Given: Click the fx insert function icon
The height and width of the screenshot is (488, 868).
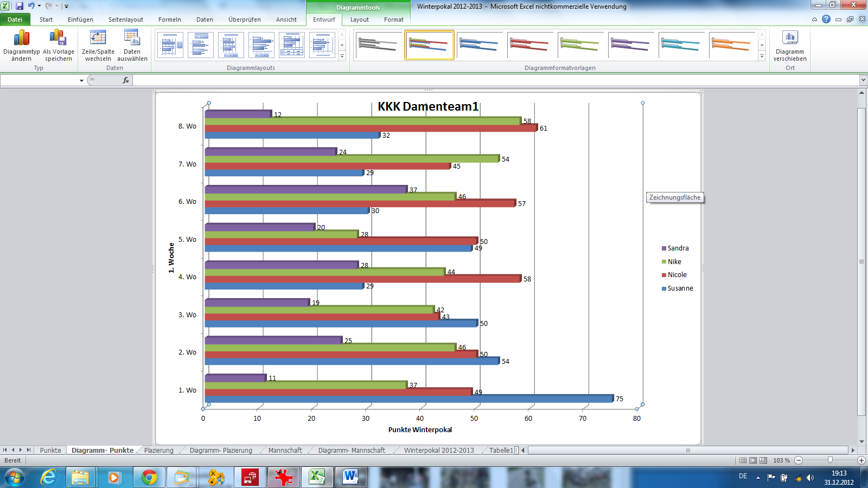Looking at the screenshot, I should pyautogui.click(x=126, y=80).
